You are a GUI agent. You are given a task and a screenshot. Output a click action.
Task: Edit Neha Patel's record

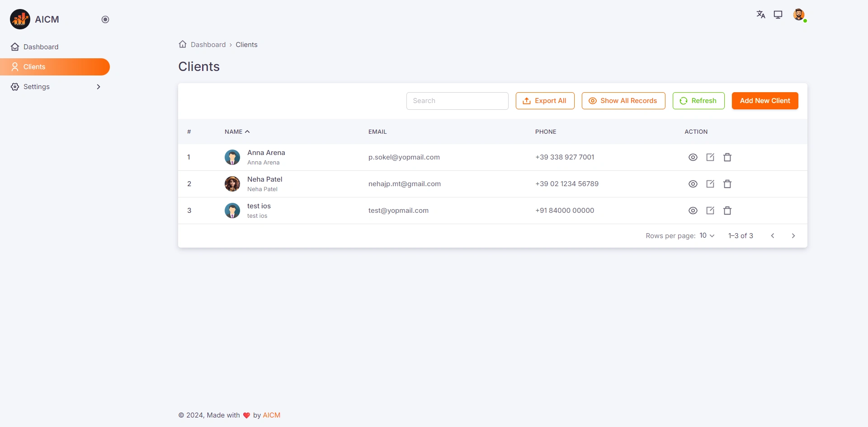point(710,184)
